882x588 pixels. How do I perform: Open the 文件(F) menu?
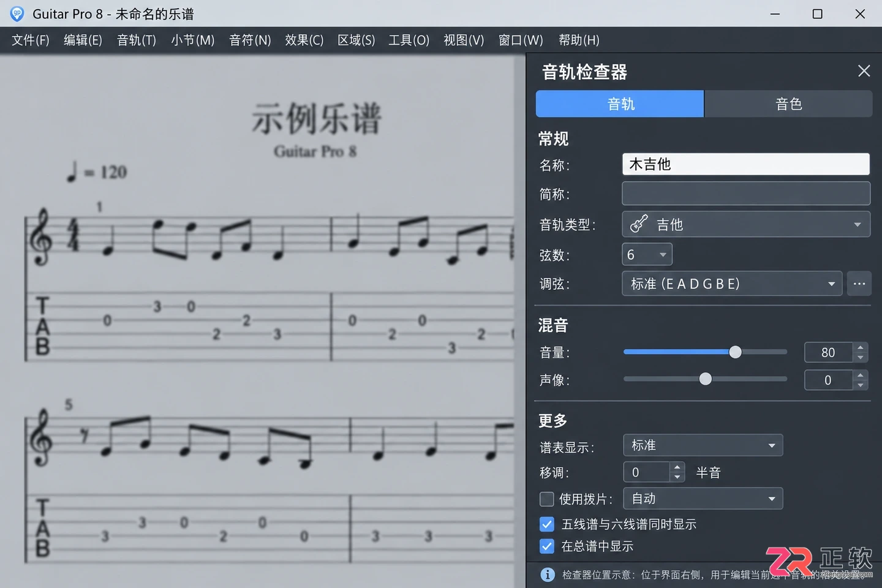(x=31, y=40)
